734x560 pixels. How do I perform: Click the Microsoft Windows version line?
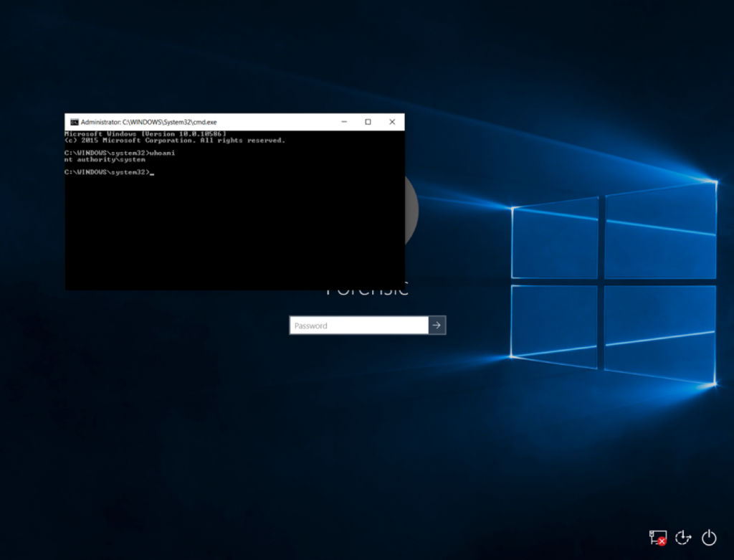point(145,134)
